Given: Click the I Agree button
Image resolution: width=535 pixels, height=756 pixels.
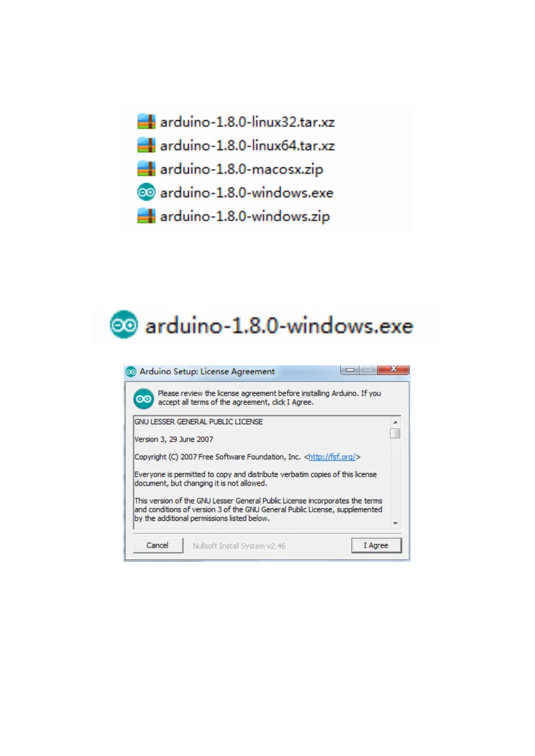Looking at the screenshot, I should click(376, 545).
